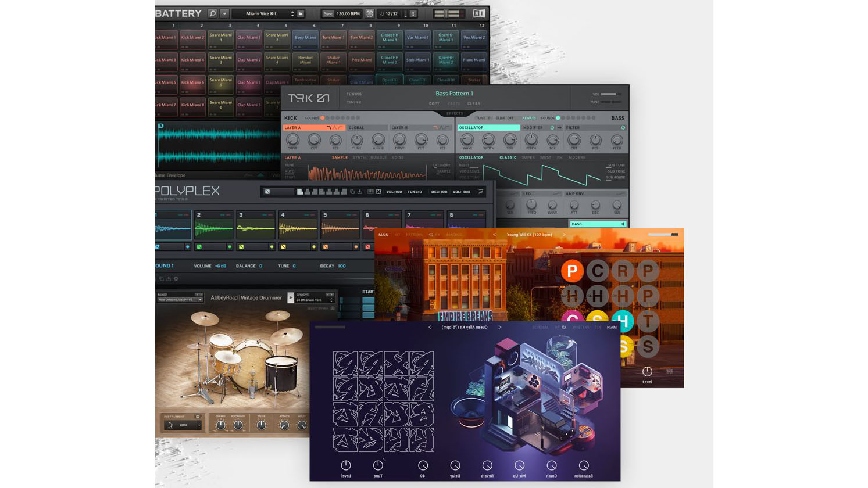868x488 pixels.
Task: Hit the T pad in Empire Breaks
Action: (648, 321)
